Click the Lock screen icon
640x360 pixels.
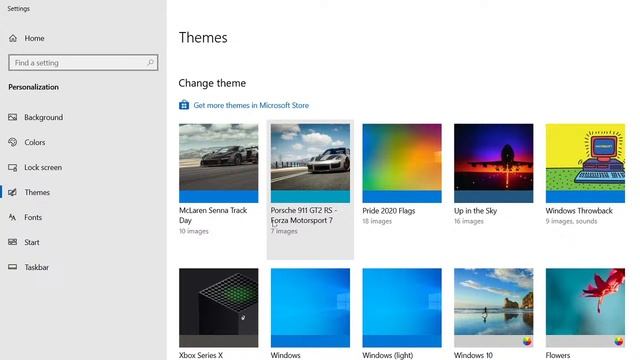[x=13, y=167]
